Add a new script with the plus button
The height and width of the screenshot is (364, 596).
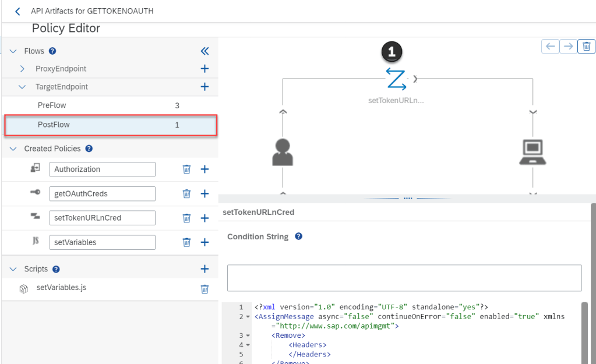click(204, 269)
